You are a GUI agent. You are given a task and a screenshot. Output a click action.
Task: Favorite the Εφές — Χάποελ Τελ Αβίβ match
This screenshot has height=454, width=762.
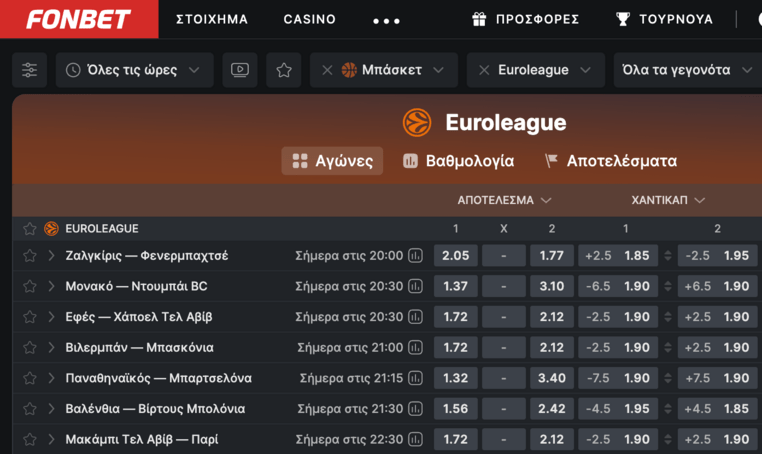pyautogui.click(x=30, y=317)
